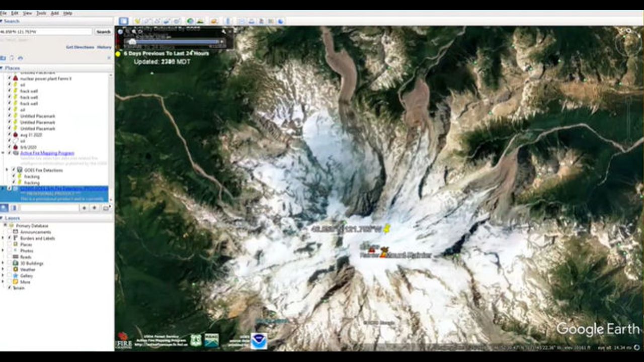The image size is (644, 362).
Task: Click the planet switcher toolbar icon
Action: (214, 21)
